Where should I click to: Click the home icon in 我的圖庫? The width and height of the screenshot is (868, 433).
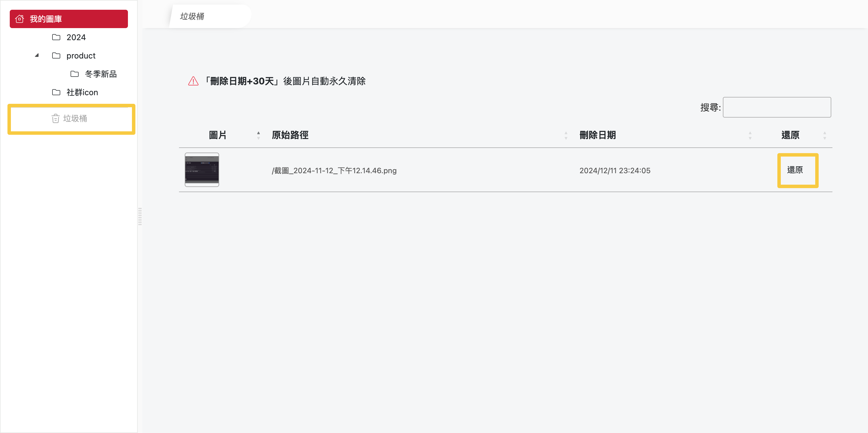click(x=20, y=19)
